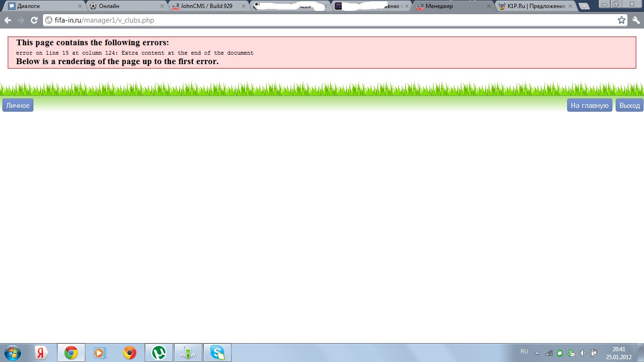Switch to K1P.Ru | Предложения tab
Screen dimensions: 644x362
click(536, 6)
